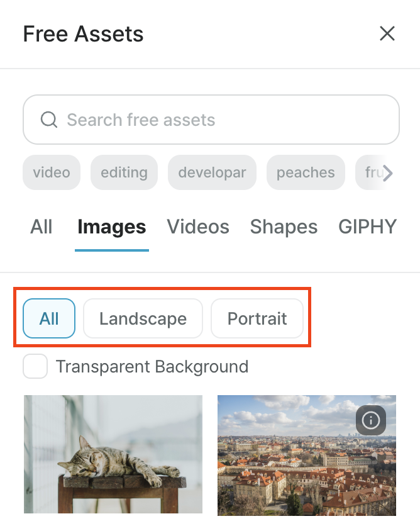Focus the Search free assets field
This screenshot has height=526, width=420.
[211, 120]
